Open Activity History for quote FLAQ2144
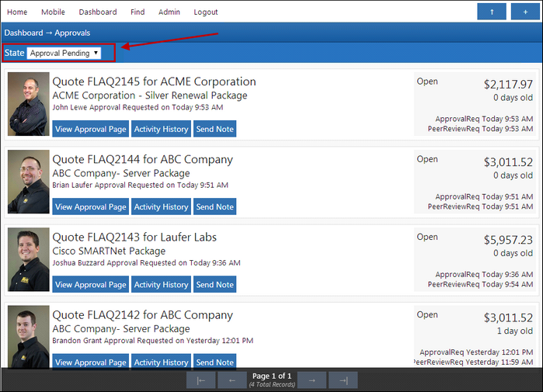Image resolution: width=543 pixels, height=392 pixels. (x=160, y=206)
